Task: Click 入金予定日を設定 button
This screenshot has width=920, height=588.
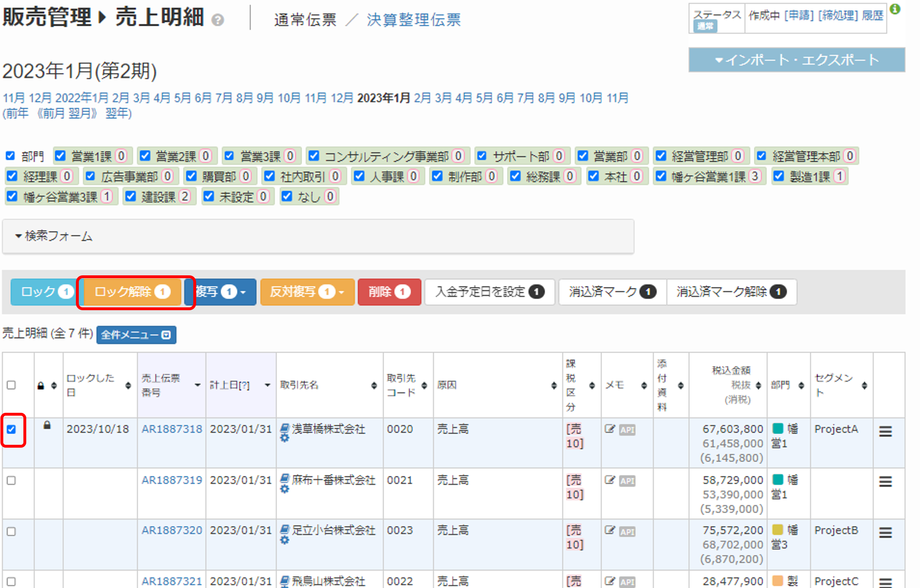Action: pos(490,292)
